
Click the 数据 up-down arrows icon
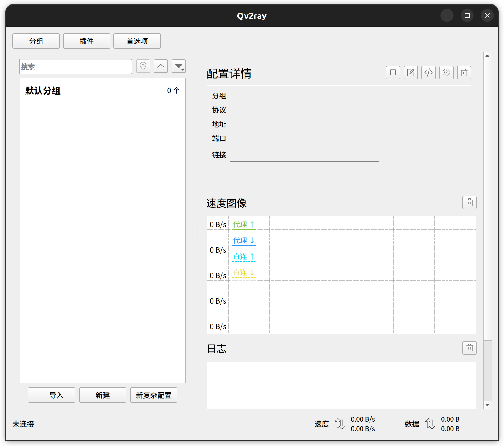pos(430,424)
